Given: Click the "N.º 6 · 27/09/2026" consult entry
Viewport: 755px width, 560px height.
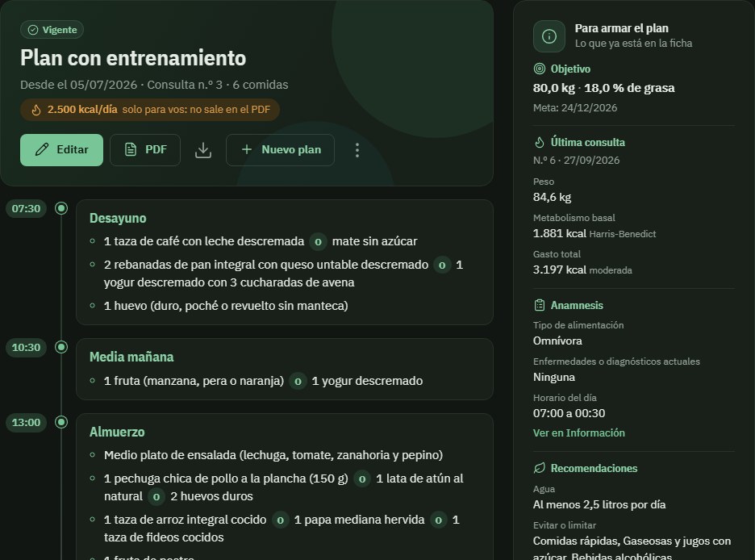Looking at the screenshot, I should tap(577, 161).
